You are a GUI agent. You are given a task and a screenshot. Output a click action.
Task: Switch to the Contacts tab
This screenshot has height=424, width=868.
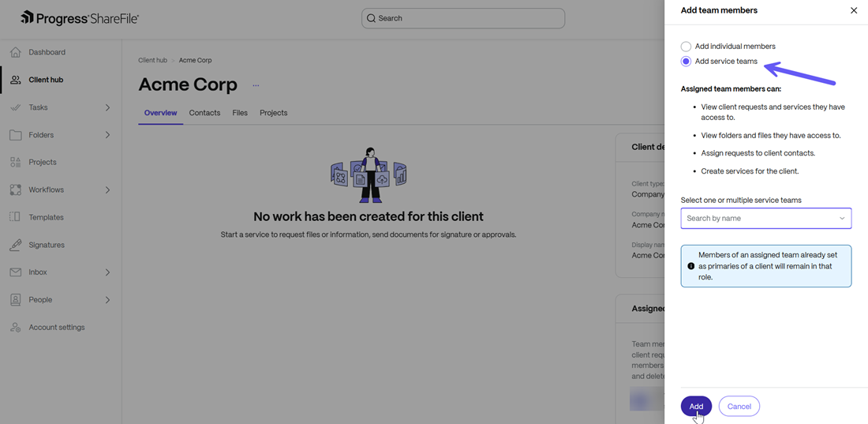click(x=204, y=113)
